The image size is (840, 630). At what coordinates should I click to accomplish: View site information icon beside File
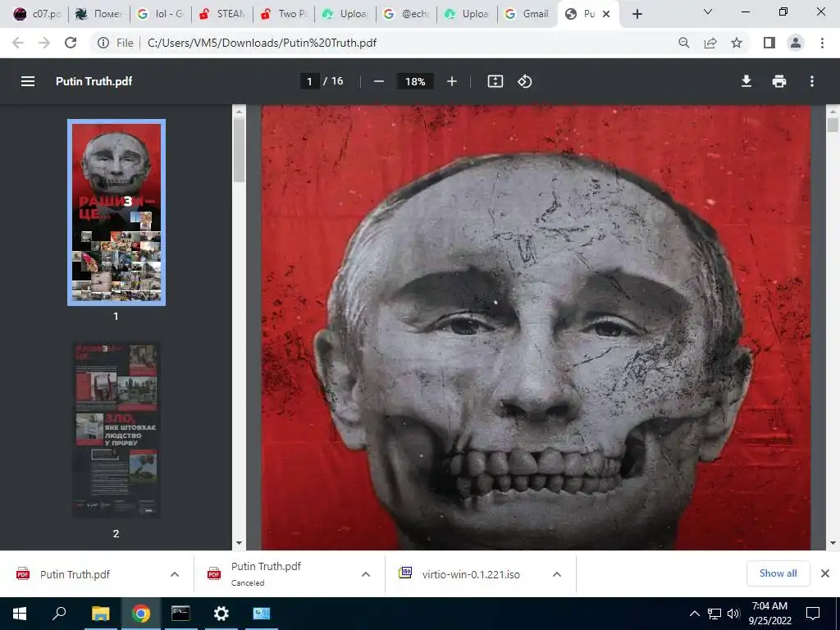point(103,43)
